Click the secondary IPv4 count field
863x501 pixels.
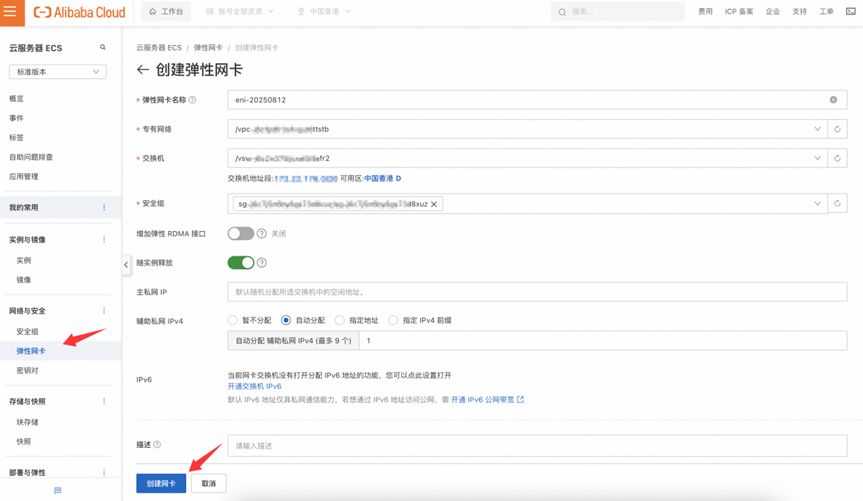point(603,341)
